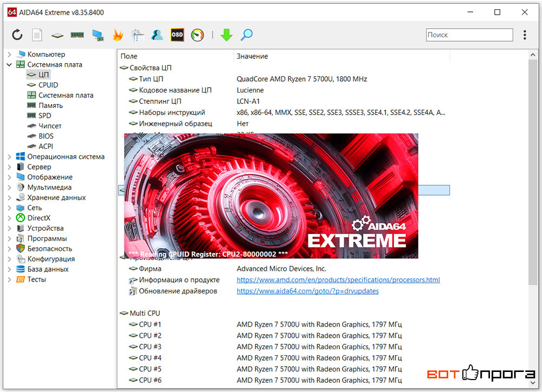Click the Значение column header
Image resolution: width=542 pixels, height=392 pixels.
pos(342,56)
